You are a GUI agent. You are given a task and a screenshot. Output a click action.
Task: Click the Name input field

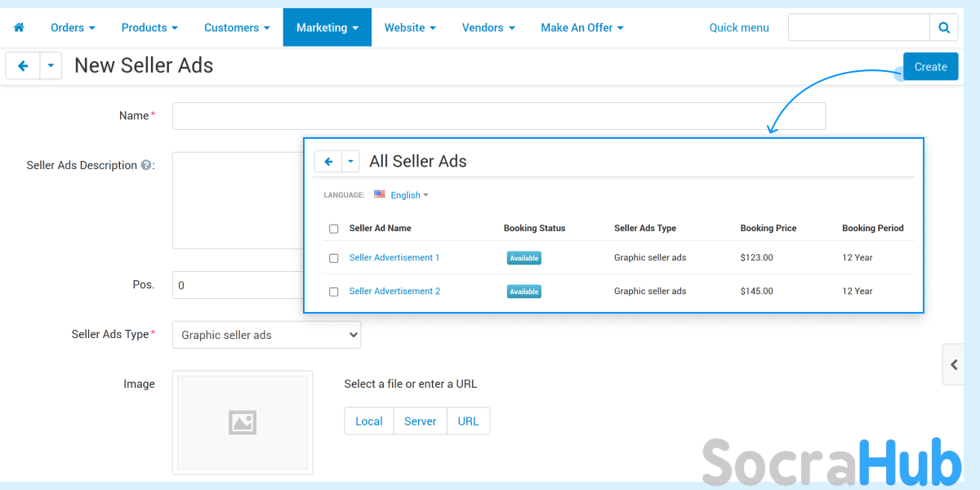498,116
